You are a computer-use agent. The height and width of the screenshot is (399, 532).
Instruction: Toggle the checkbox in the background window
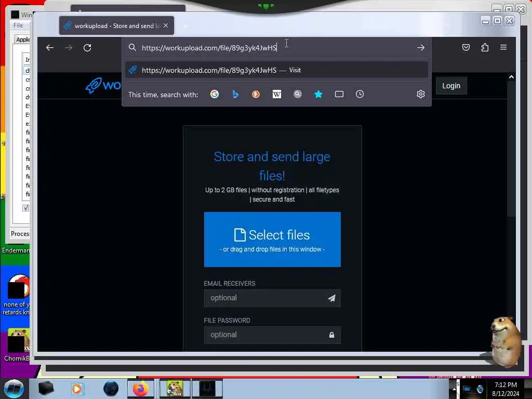point(26,208)
